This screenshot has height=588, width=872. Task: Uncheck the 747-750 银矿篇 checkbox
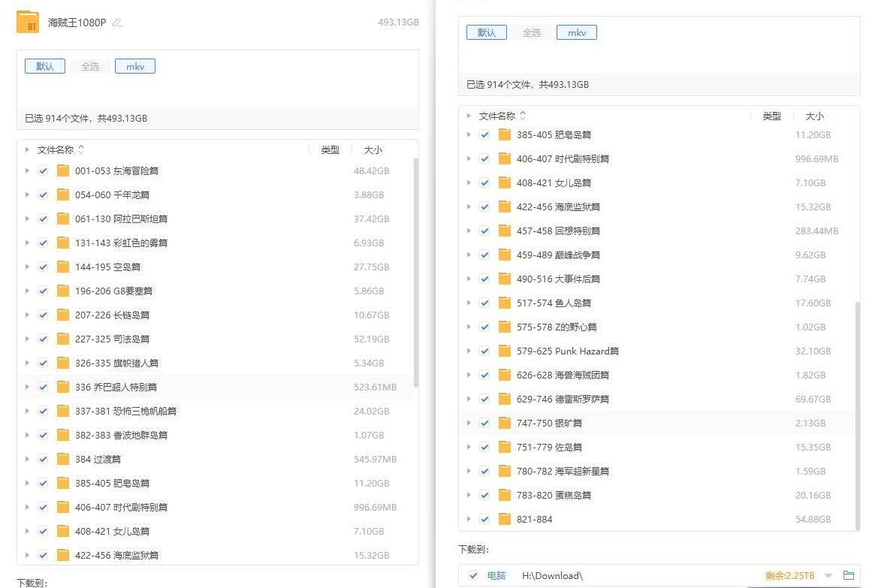(484, 423)
